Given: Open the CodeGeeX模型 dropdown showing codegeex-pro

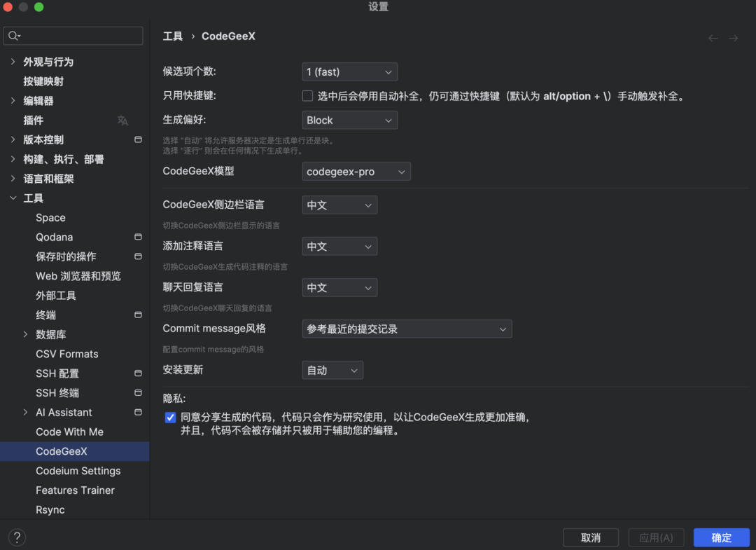Looking at the screenshot, I should [x=356, y=172].
